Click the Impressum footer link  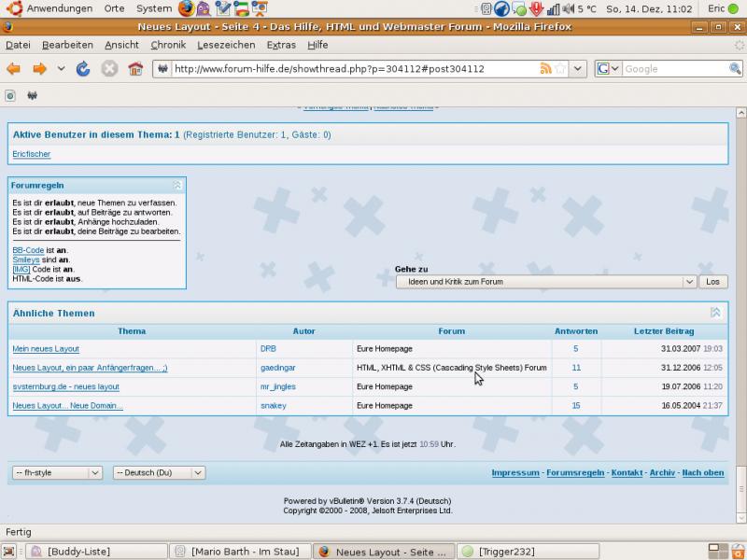click(515, 473)
